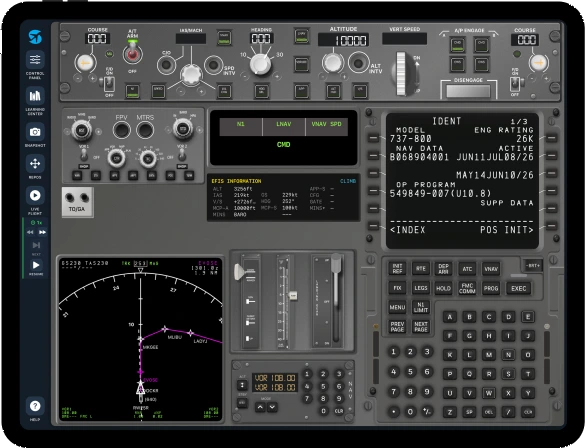This screenshot has height=448, width=585.
Task: Flip the left F/D ON/OFF switch
Action: pyautogui.click(x=109, y=84)
